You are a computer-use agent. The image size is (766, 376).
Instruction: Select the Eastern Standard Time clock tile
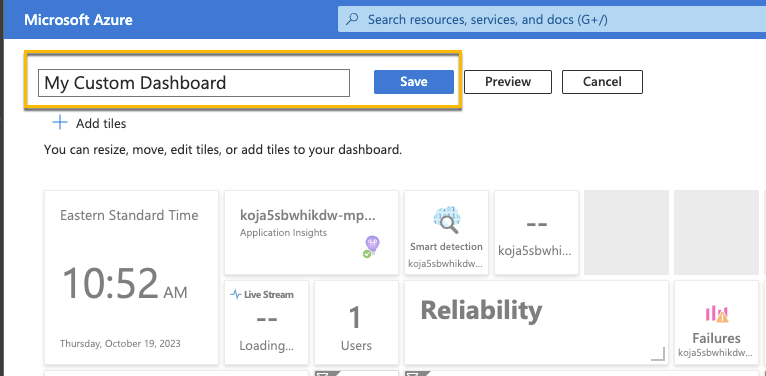[x=131, y=277]
